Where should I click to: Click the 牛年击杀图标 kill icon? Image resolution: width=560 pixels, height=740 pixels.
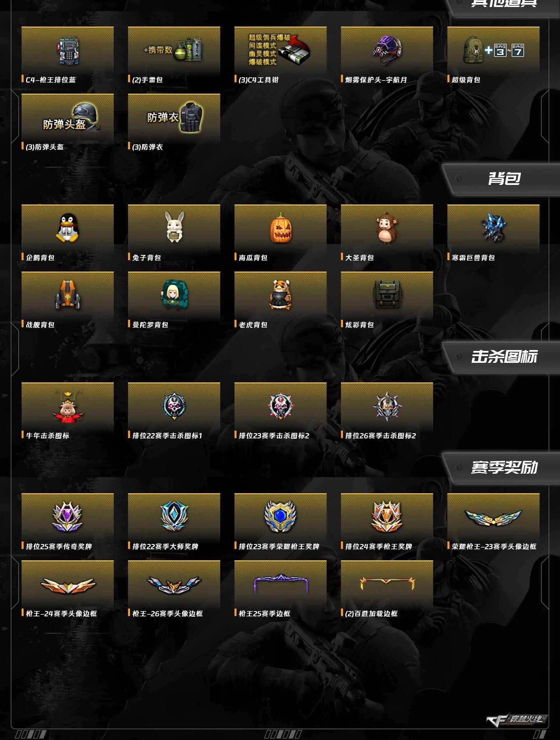pyautogui.click(x=68, y=407)
